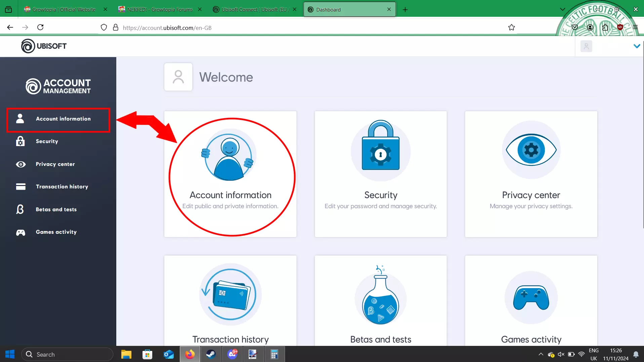View site security padlock info
This screenshot has width=644, height=362.
point(116,28)
